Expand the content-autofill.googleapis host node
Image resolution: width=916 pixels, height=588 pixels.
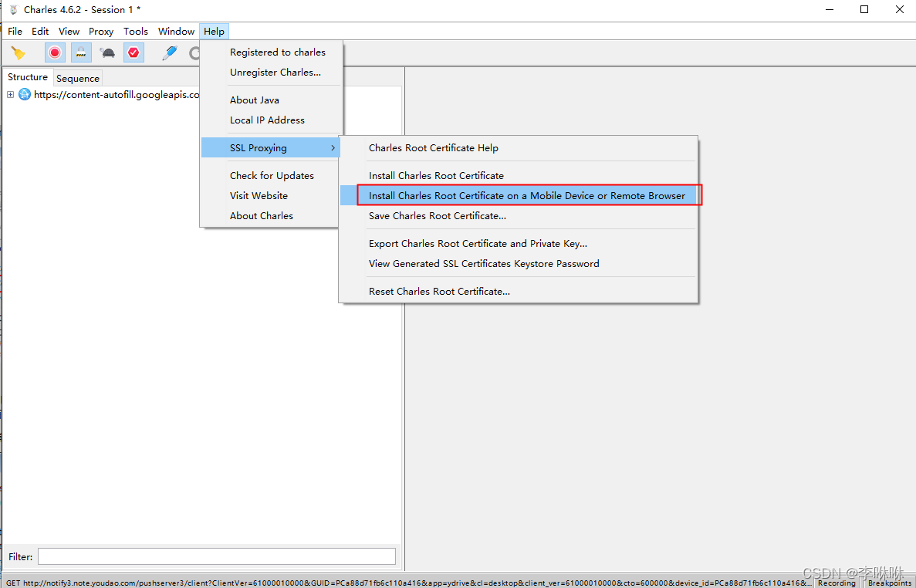[x=10, y=95]
